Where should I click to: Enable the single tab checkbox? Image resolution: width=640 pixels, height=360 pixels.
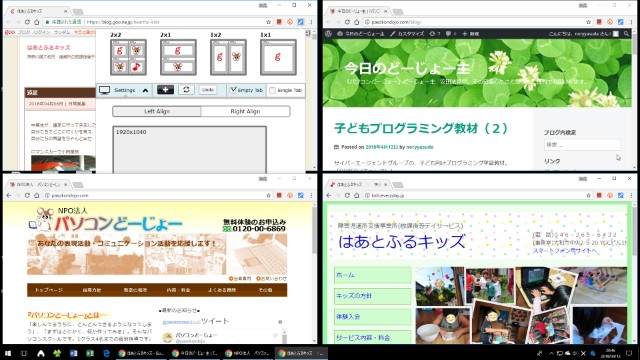click(x=272, y=90)
